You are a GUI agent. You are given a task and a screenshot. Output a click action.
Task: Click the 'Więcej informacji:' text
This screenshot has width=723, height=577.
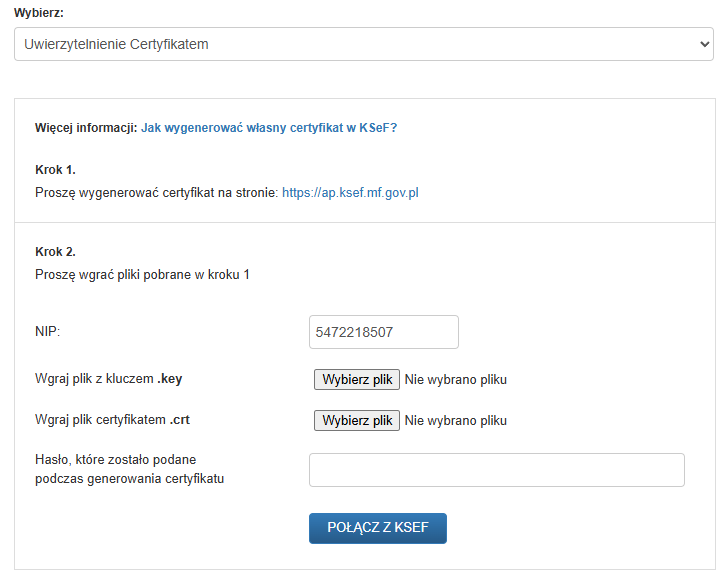pos(85,128)
